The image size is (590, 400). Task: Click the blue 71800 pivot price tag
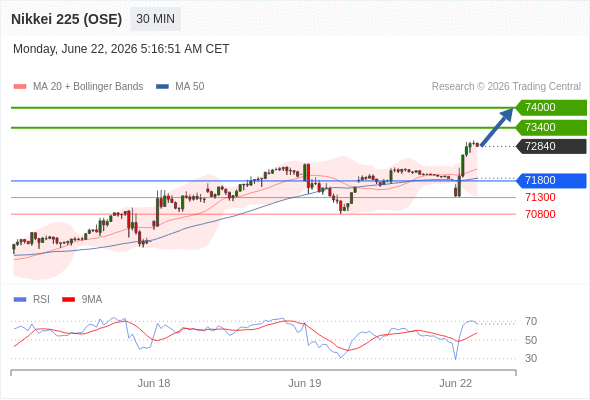click(551, 180)
